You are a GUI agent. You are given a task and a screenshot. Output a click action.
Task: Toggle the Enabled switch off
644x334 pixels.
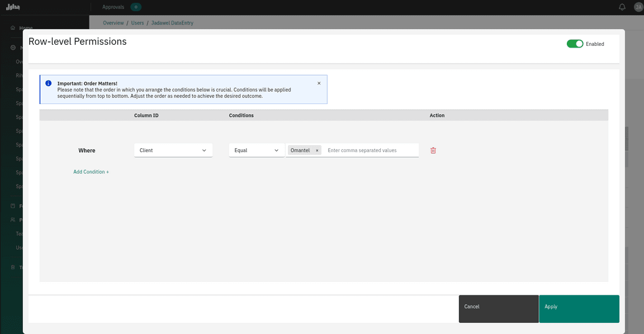point(575,44)
